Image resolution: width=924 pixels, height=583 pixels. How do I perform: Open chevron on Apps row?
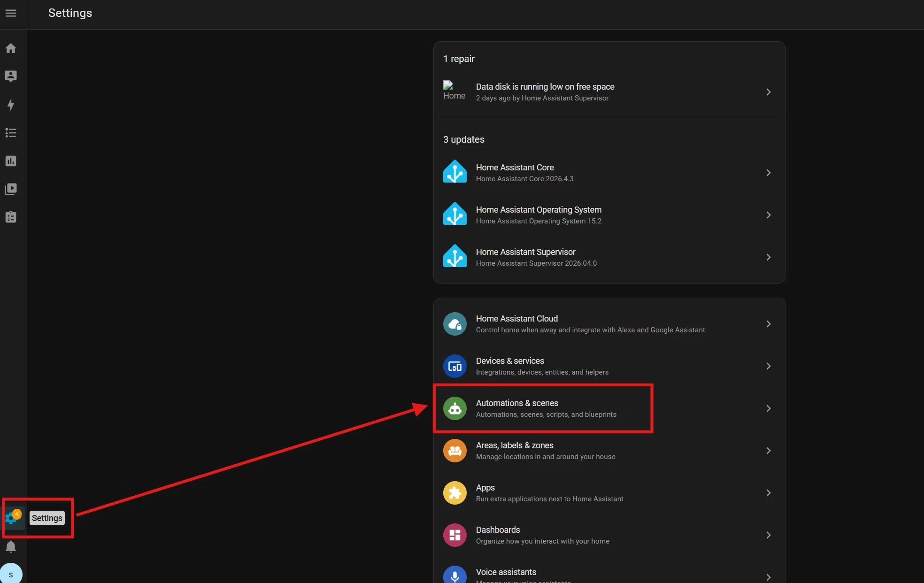pos(768,493)
